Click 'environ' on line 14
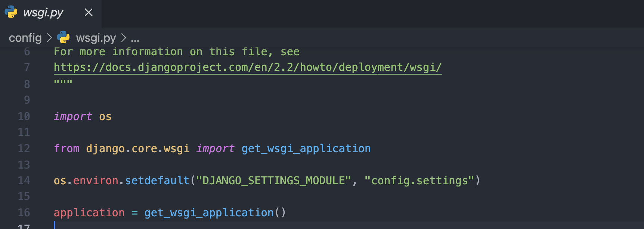Image resolution: width=644 pixels, height=229 pixels. pos(96,181)
